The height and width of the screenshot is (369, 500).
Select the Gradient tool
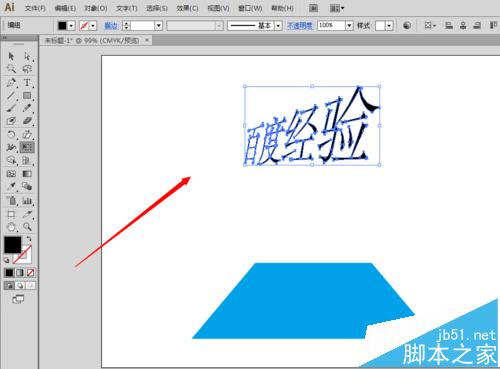coord(27,174)
